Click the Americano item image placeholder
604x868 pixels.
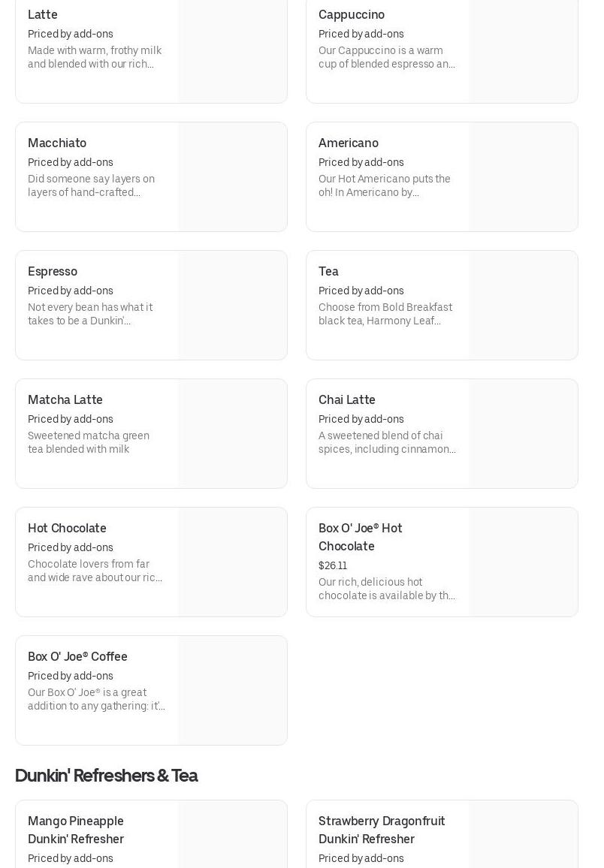(x=523, y=177)
